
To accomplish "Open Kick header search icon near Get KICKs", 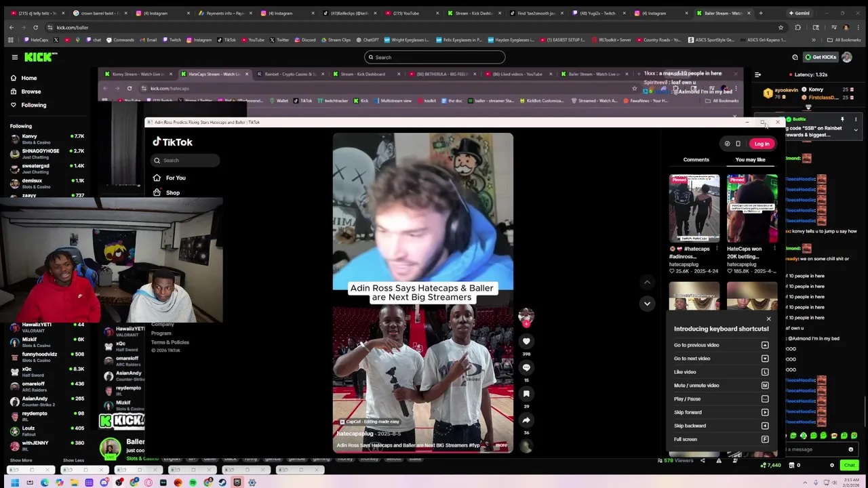I will 795,58.
